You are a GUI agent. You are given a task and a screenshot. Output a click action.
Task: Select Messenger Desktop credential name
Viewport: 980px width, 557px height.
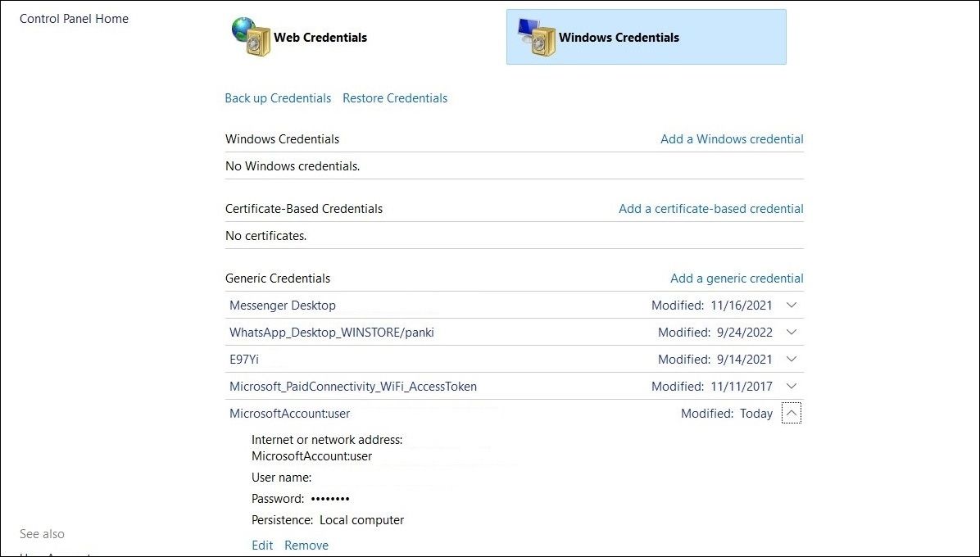tap(283, 306)
